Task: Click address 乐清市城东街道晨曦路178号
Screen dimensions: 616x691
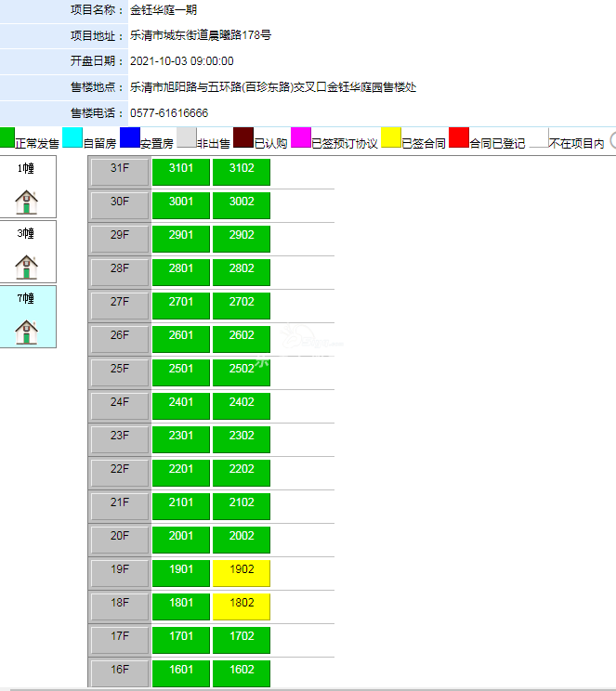Action: [201, 35]
